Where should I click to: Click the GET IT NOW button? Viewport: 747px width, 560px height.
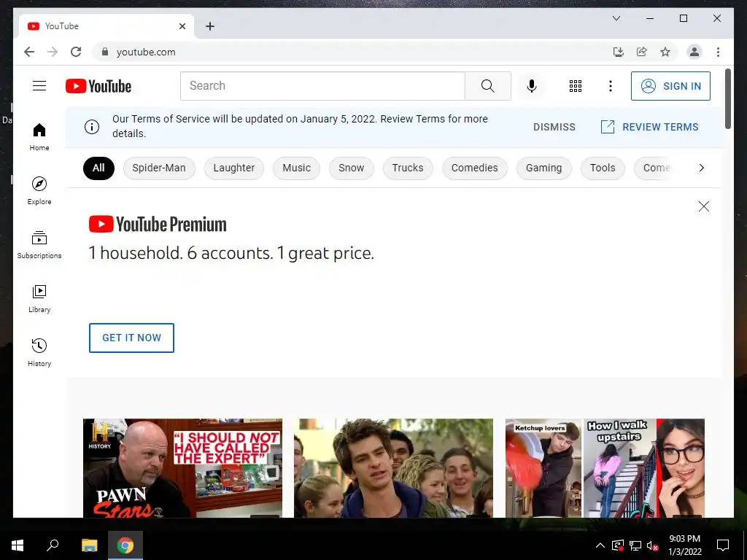coord(131,338)
